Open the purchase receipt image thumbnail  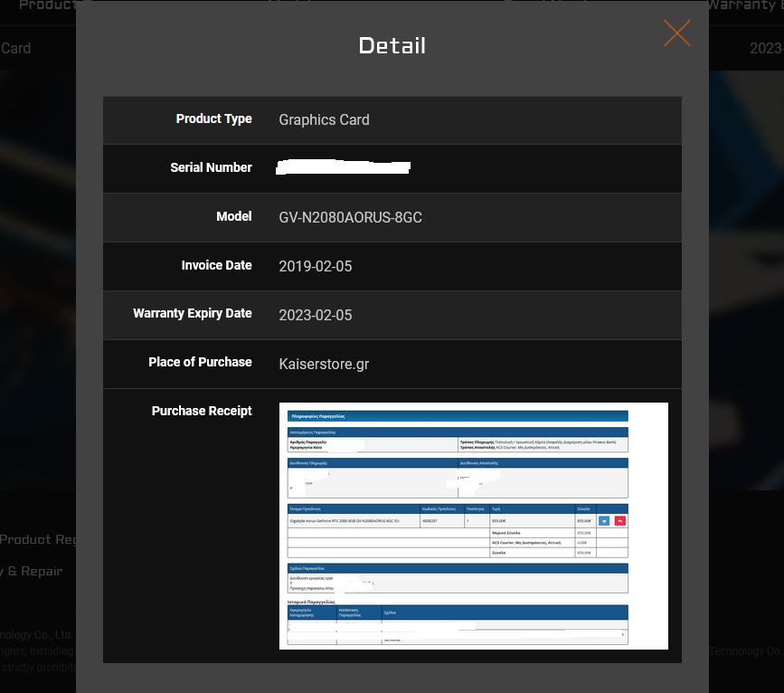point(474,526)
